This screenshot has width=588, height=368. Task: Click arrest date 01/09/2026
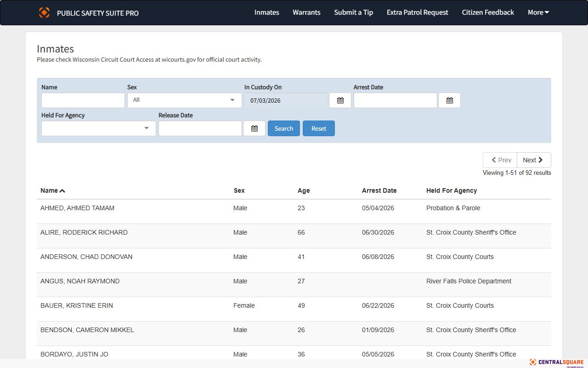point(378,330)
